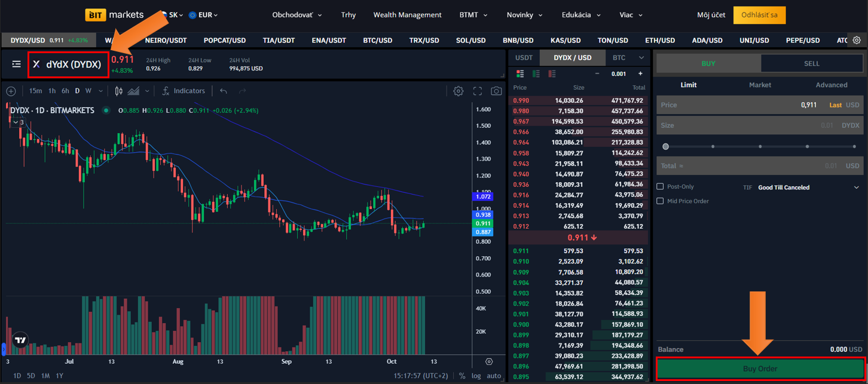Click the Odhlásiť sa logout button
Screen dimensions: 868x384
pyautogui.click(x=759, y=15)
